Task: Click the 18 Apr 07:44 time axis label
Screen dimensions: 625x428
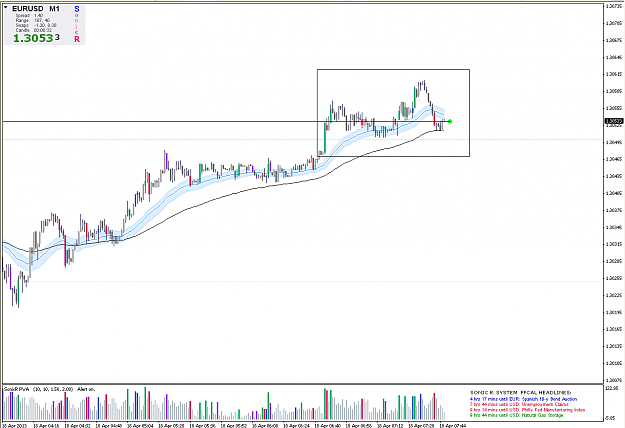Action: (x=453, y=426)
